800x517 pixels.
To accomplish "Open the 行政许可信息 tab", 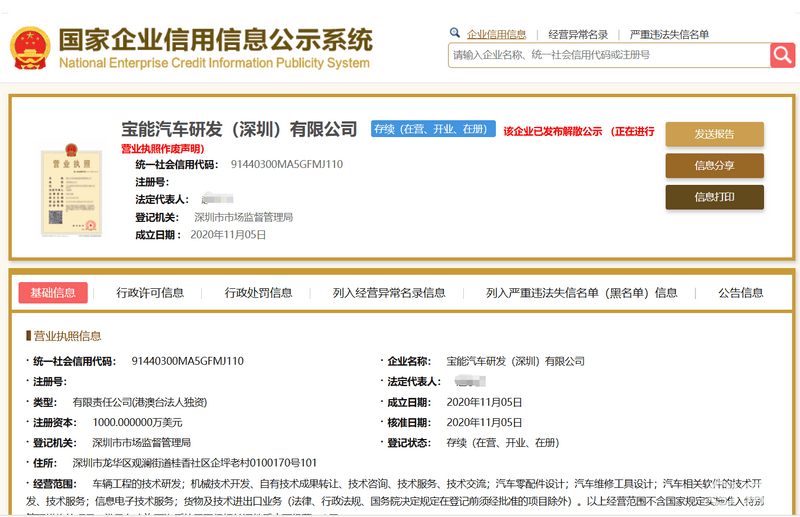I will coord(150,293).
